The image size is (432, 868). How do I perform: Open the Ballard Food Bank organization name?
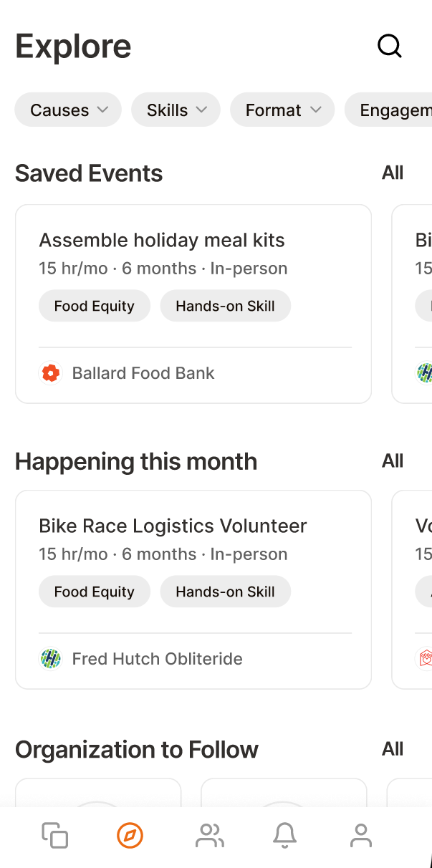pos(143,373)
